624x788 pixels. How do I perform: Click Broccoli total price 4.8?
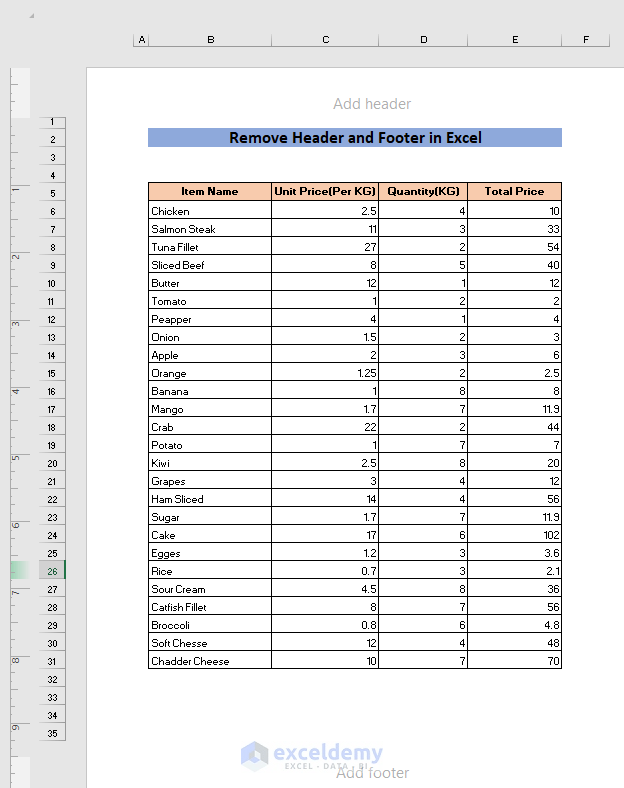click(514, 625)
